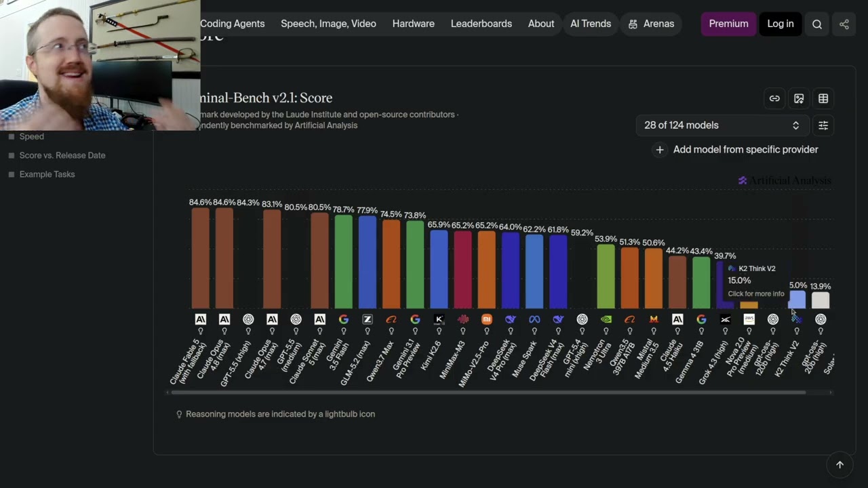
Task: Switch chart to table view icon
Action: (823, 98)
